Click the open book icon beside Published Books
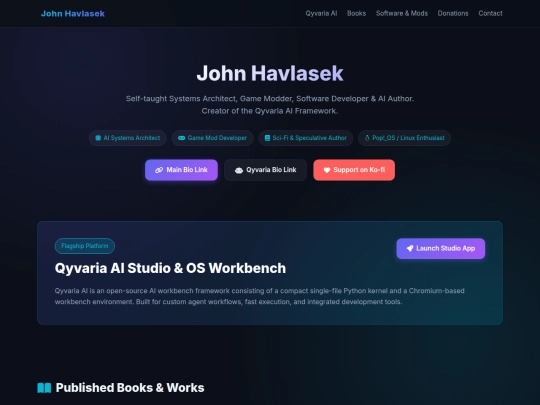540x405 pixels. (x=44, y=388)
